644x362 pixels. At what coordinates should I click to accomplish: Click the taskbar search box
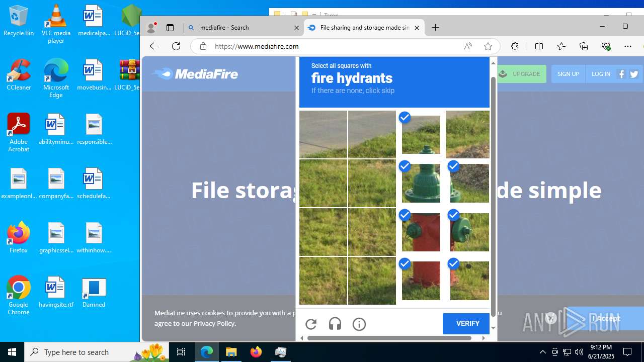tap(96, 352)
